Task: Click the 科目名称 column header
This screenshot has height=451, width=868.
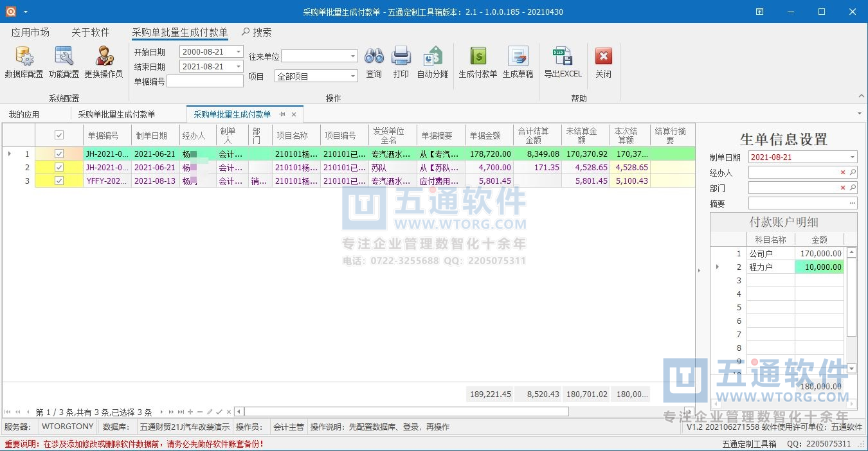Action: (770, 240)
